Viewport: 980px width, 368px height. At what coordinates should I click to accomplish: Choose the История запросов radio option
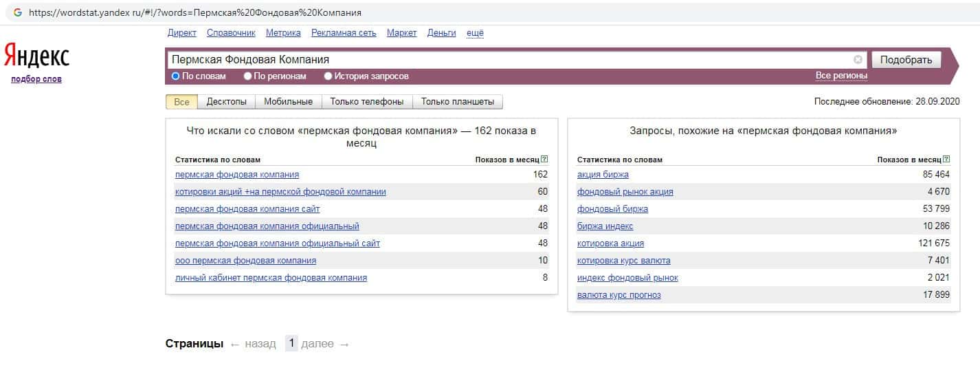(x=328, y=76)
